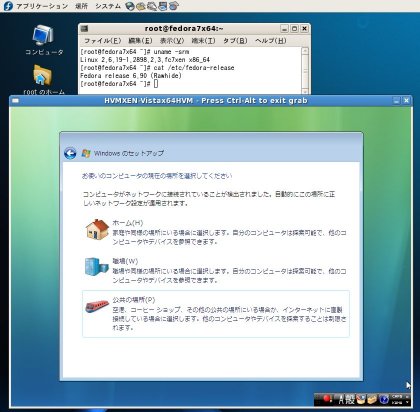
Task: Open the terminal 端末(T) menu
Action: click(x=203, y=41)
